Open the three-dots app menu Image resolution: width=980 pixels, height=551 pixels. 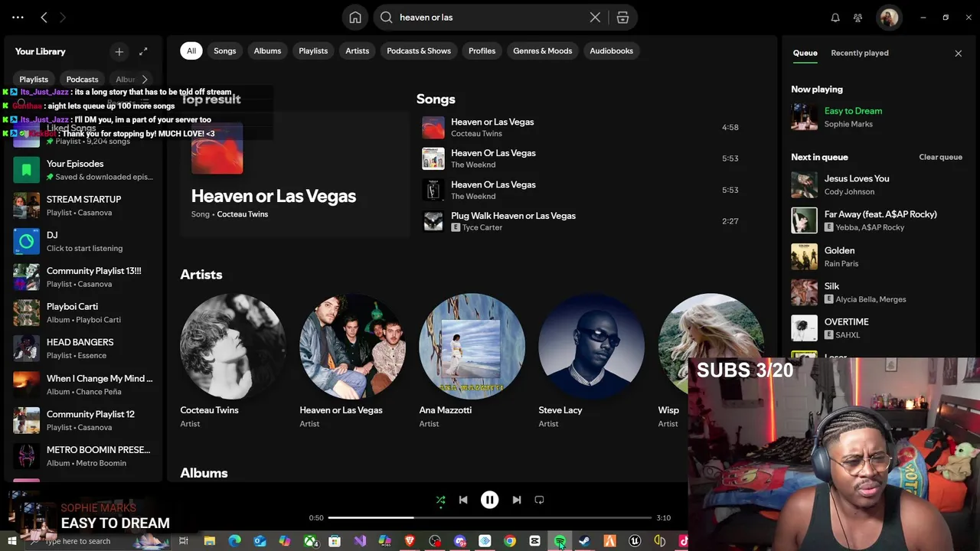pyautogui.click(x=18, y=18)
